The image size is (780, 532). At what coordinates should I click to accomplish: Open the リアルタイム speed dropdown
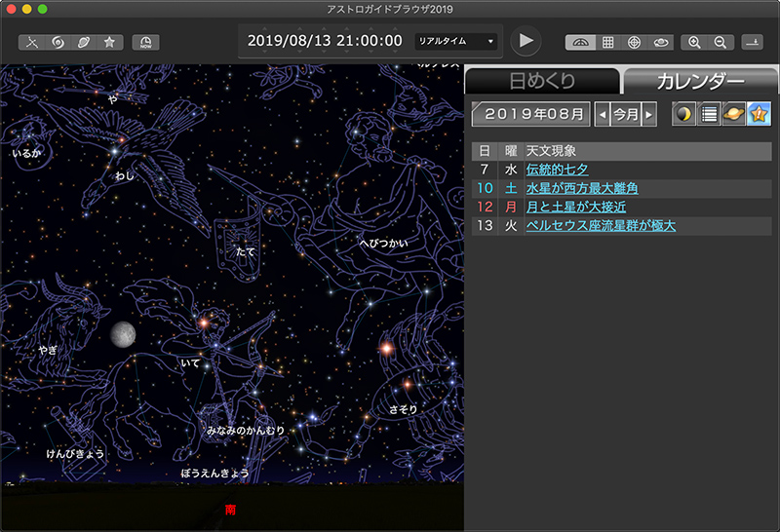455,41
